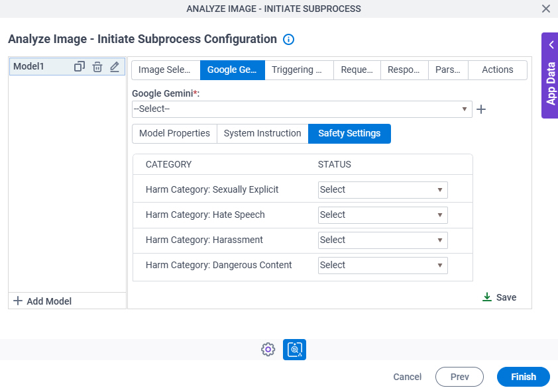The height and width of the screenshot is (392, 558).
Task: Open the Safety Settings sub-tab
Action: 349,133
